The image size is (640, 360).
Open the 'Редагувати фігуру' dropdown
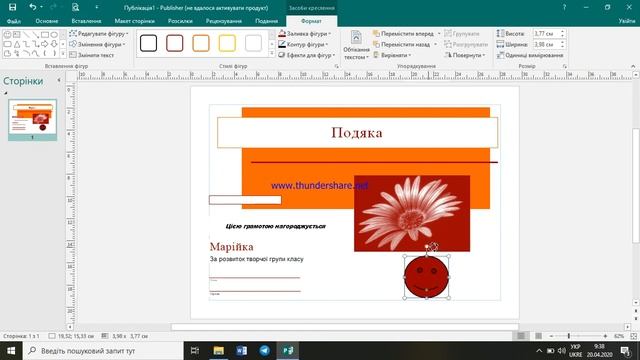tap(99, 33)
